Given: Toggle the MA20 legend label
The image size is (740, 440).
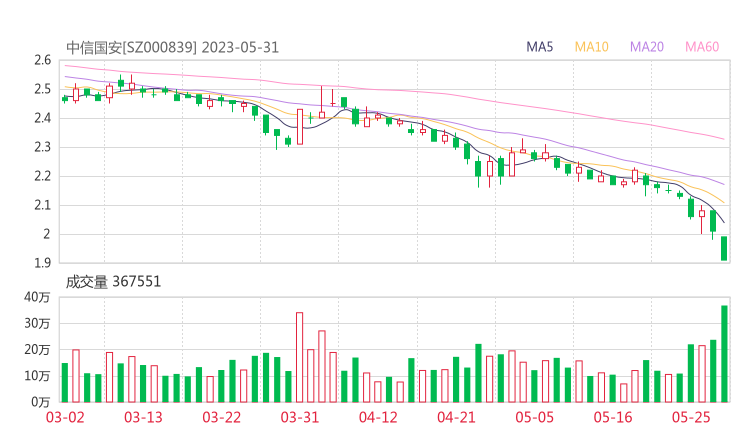Looking at the screenshot, I should pyautogui.click(x=647, y=47).
